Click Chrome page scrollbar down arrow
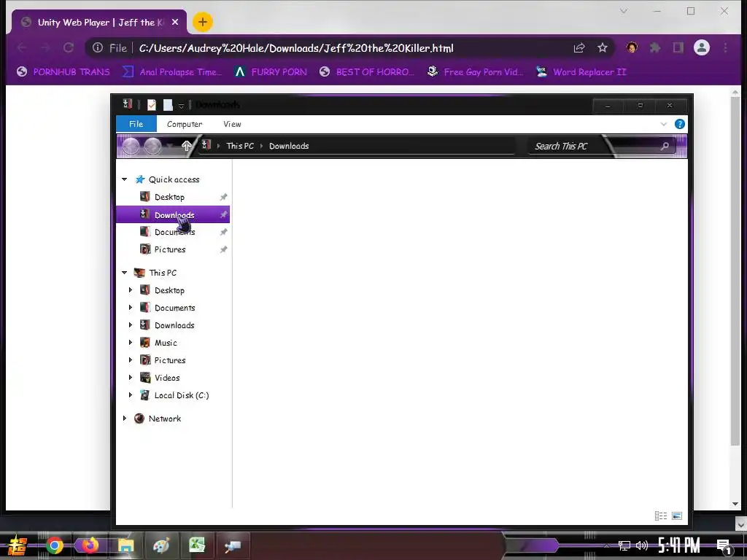Viewport: 747px width, 560px height. point(735,504)
